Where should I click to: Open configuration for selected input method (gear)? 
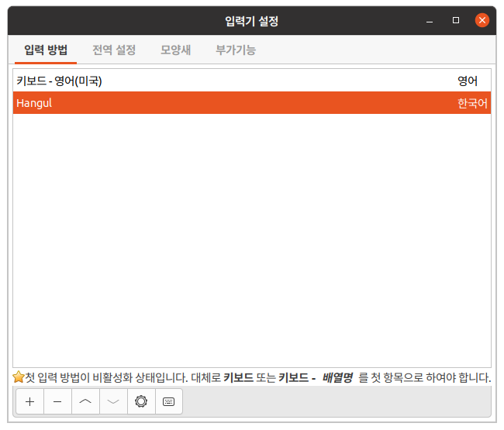141,401
